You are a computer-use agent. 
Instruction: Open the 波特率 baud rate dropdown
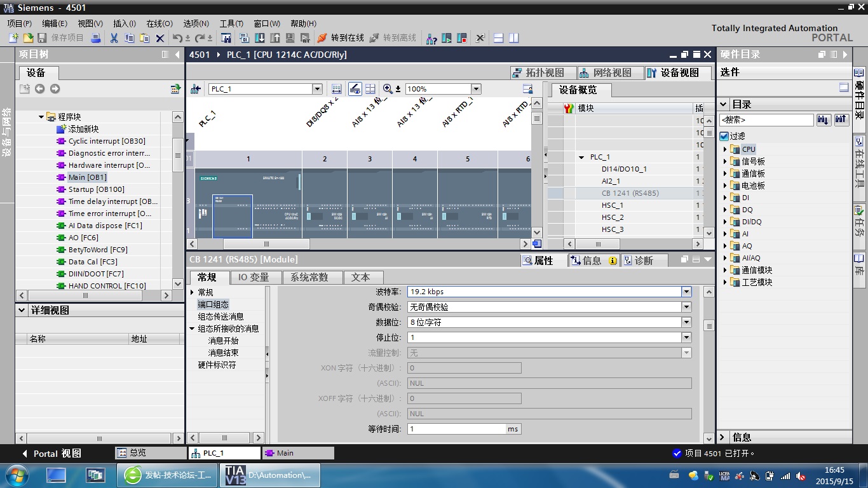(686, 292)
